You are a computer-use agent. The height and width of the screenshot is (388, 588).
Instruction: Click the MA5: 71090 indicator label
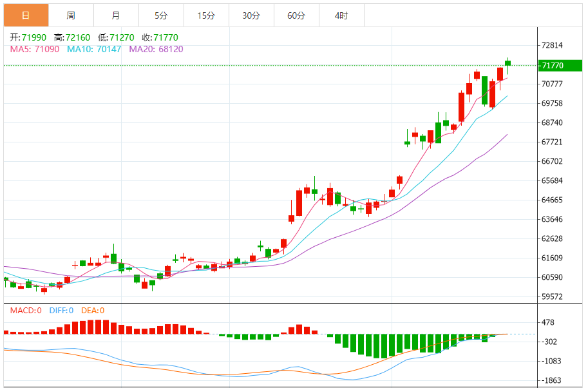35,49
